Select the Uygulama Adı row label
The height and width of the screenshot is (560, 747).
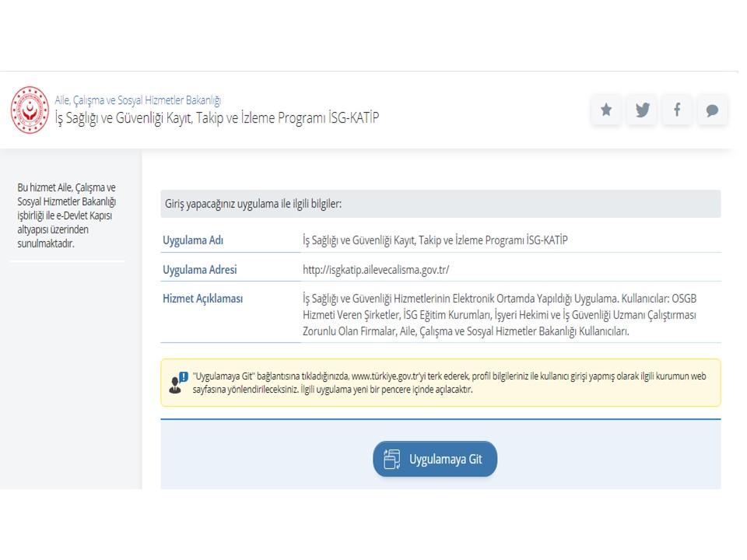pyautogui.click(x=193, y=240)
